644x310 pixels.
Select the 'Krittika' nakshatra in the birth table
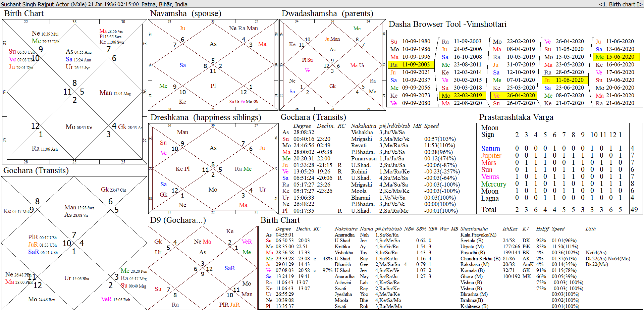[x=342, y=247]
